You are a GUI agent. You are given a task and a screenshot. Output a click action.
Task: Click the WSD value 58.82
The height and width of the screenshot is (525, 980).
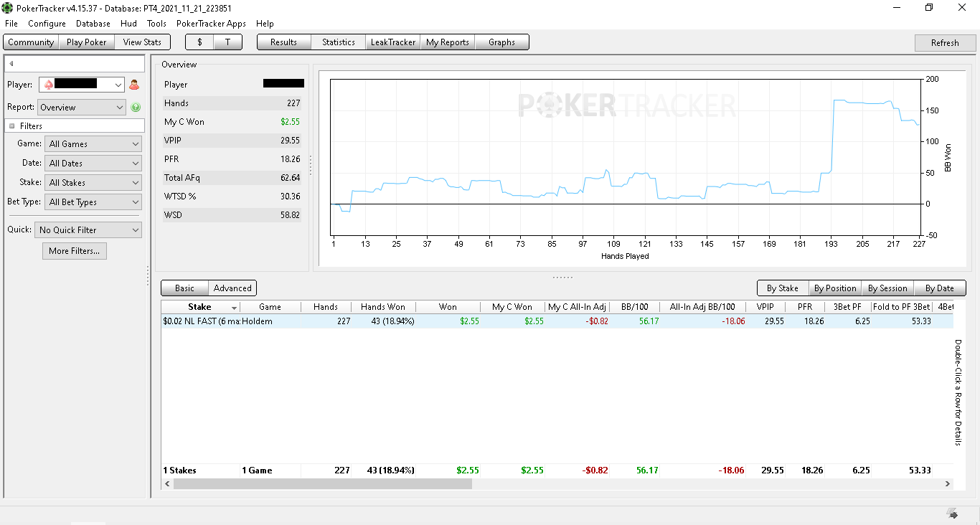pyautogui.click(x=290, y=215)
